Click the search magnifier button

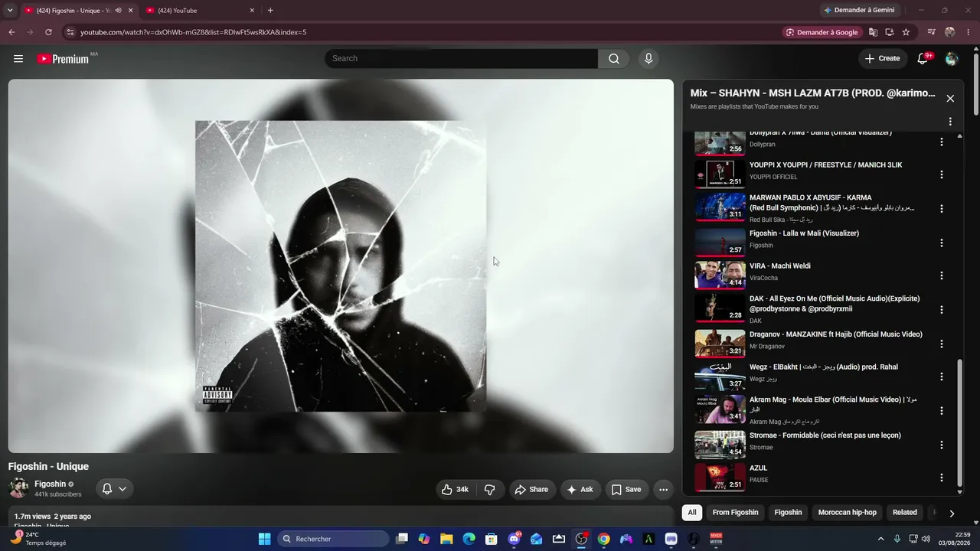tap(614, 59)
